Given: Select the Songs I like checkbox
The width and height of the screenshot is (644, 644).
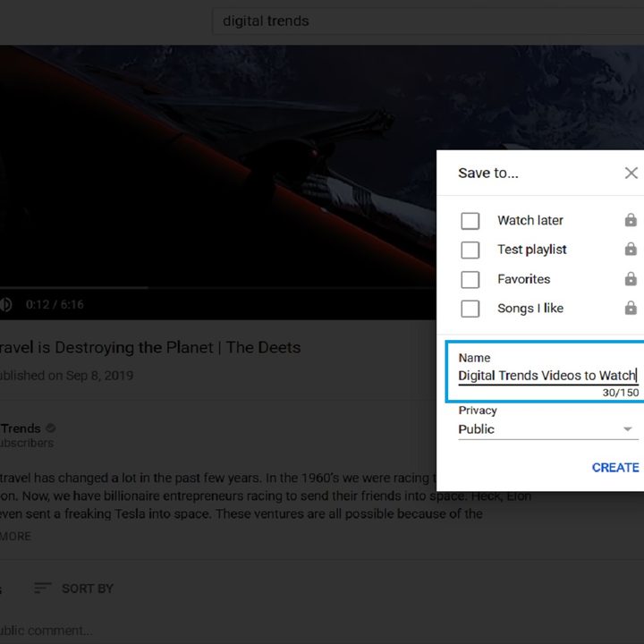Looking at the screenshot, I should [470, 309].
